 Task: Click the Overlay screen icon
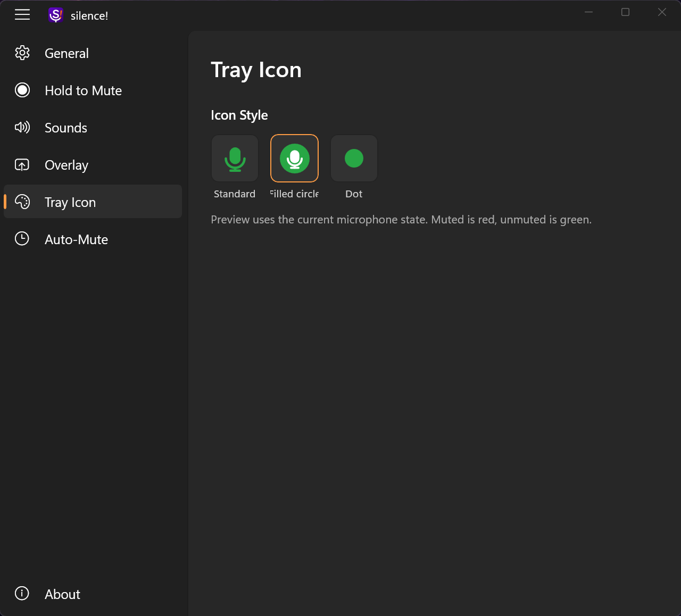tap(22, 165)
